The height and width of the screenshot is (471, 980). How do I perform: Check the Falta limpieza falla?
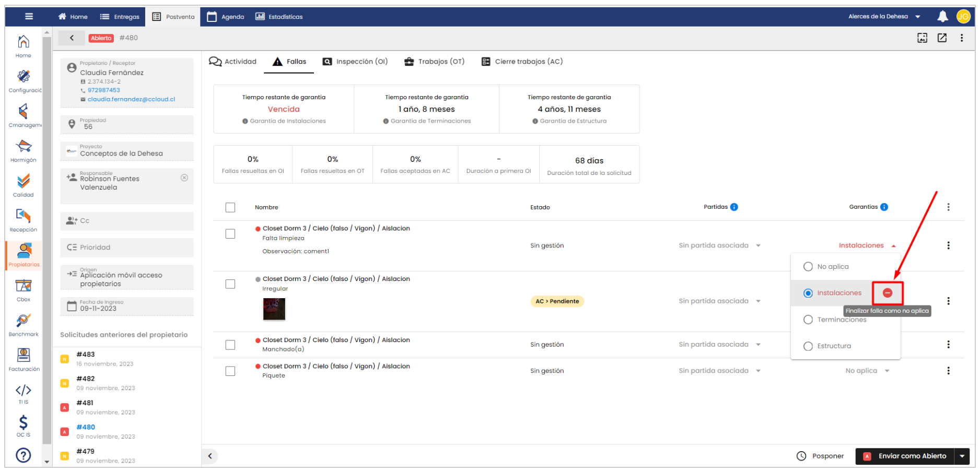[230, 233]
